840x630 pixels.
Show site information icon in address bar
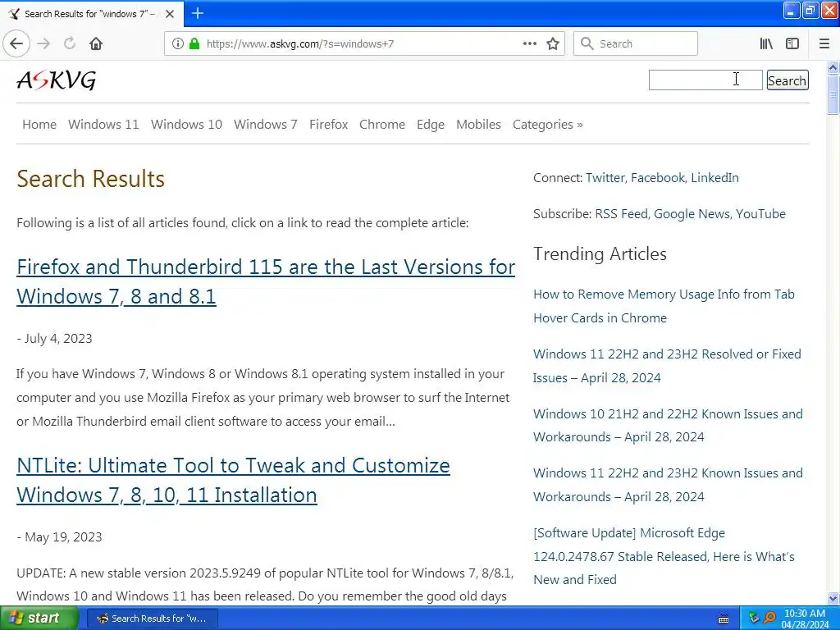click(x=178, y=43)
